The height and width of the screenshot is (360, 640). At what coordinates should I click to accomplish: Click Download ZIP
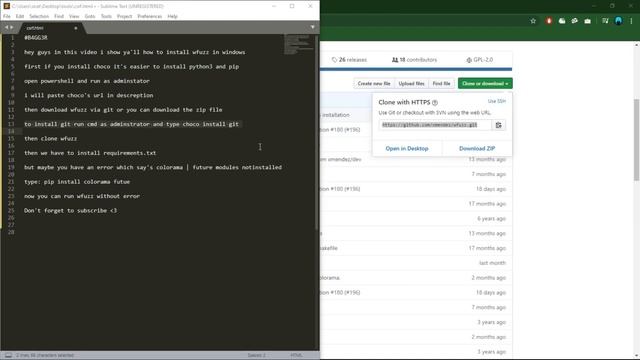tap(477, 149)
